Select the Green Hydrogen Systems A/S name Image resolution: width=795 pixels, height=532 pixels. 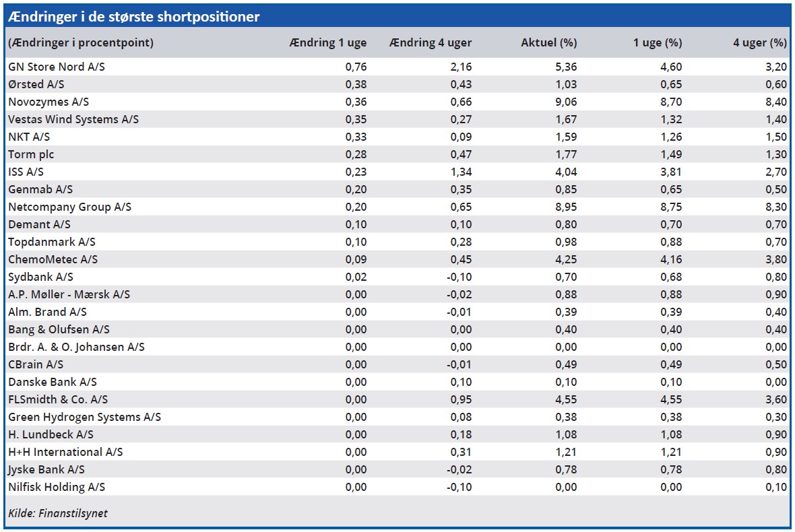(x=85, y=417)
